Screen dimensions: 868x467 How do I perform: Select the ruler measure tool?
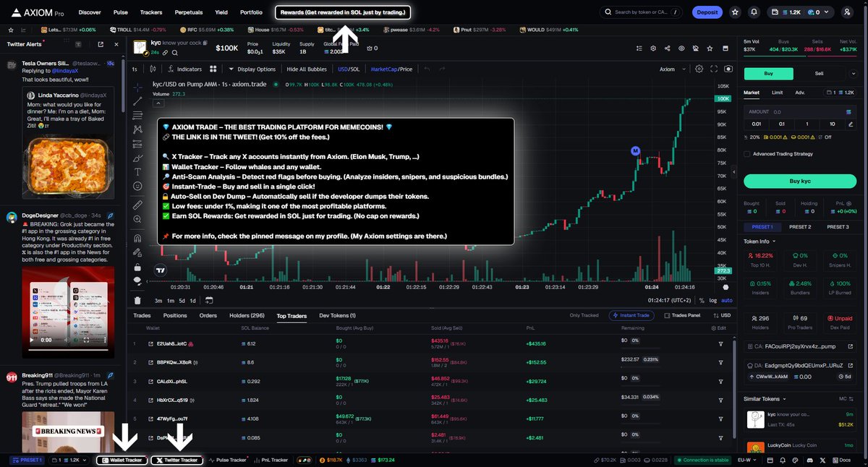(x=137, y=205)
